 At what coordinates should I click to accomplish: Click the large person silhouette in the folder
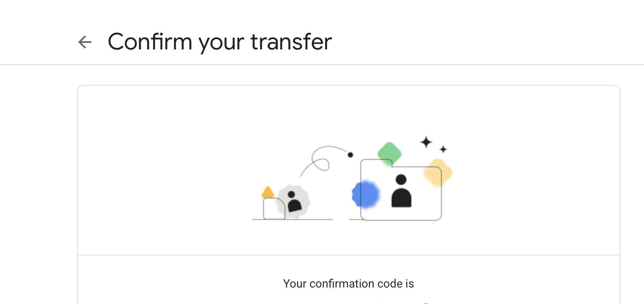(x=401, y=191)
